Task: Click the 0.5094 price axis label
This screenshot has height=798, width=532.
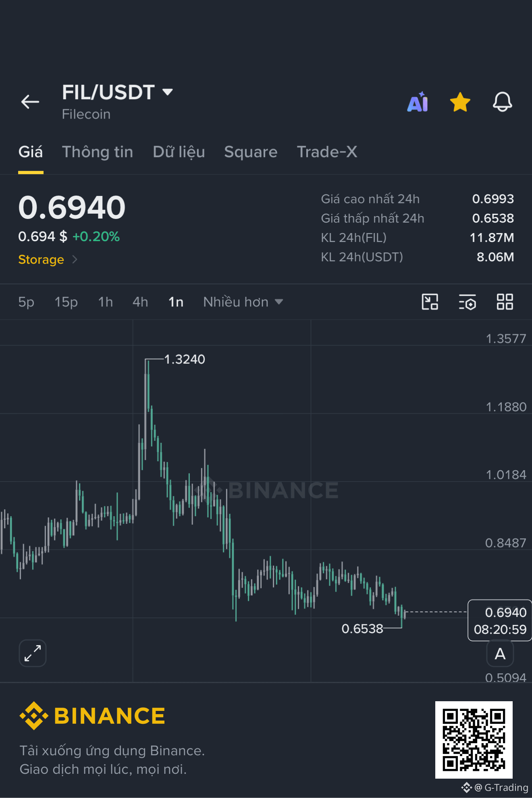Action: [x=506, y=677]
